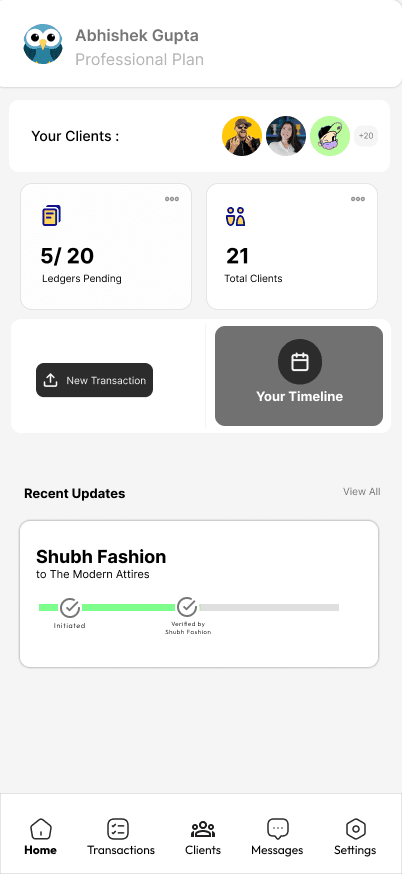Open the owl profile avatar

(x=43, y=44)
